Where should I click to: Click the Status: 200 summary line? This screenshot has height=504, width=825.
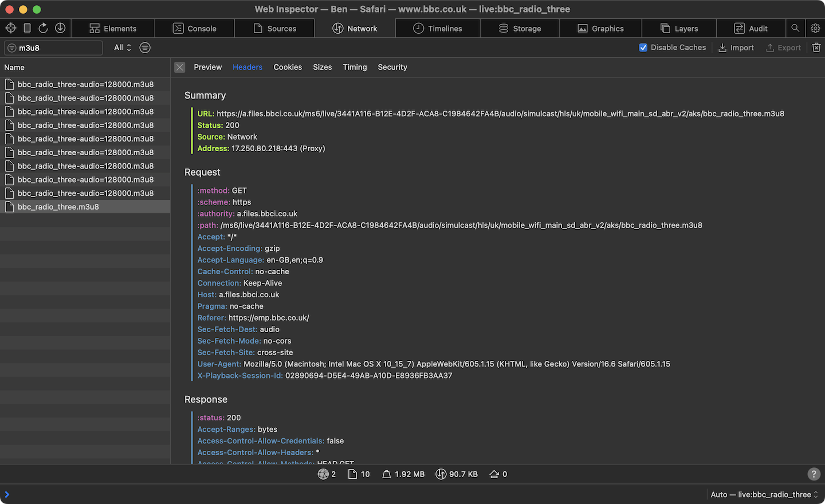pos(218,125)
